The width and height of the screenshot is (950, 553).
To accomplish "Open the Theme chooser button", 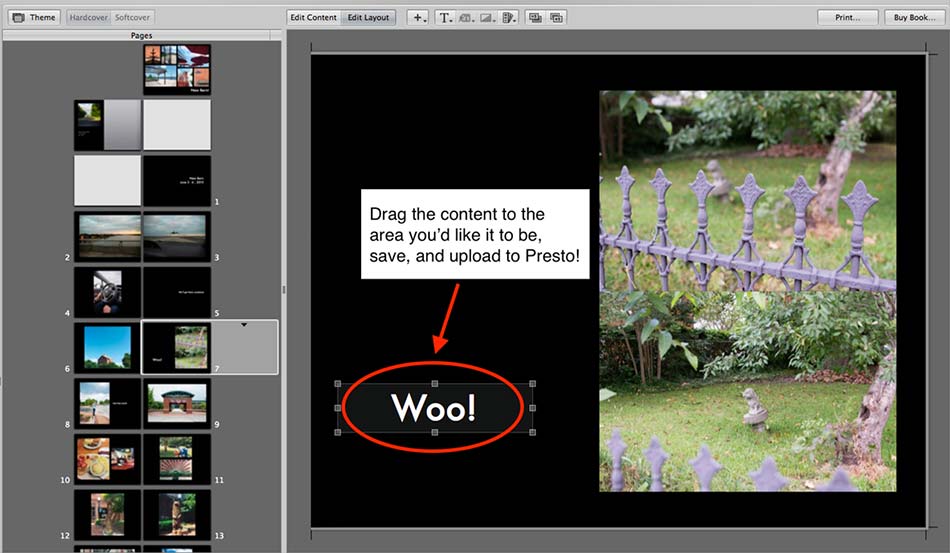I will [x=34, y=18].
